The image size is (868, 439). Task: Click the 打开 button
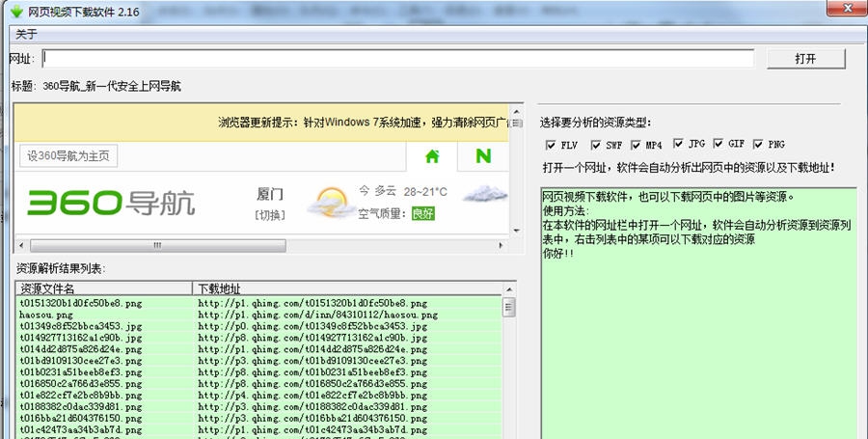(x=806, y=59)
